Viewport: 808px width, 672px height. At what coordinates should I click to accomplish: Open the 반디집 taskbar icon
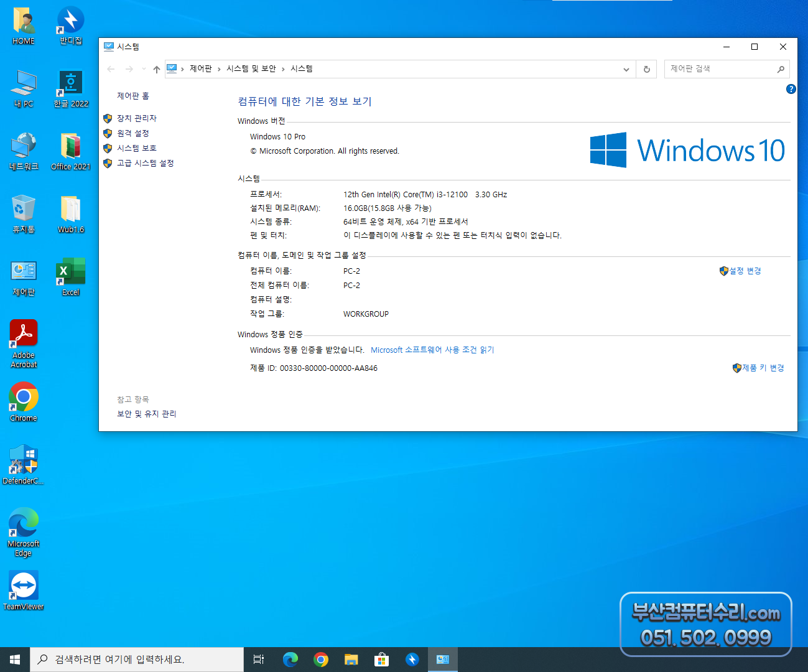point(412,660)
